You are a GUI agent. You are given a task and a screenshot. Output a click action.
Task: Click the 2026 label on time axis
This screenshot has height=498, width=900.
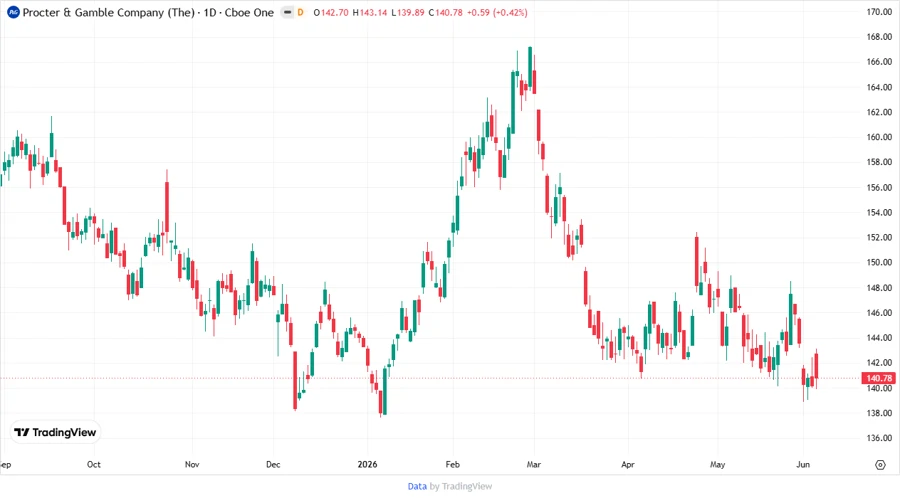[367, 464]
